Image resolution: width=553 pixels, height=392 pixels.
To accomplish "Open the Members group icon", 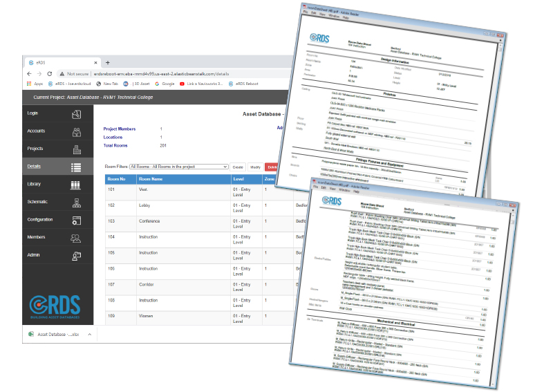I will coord(75,238).
